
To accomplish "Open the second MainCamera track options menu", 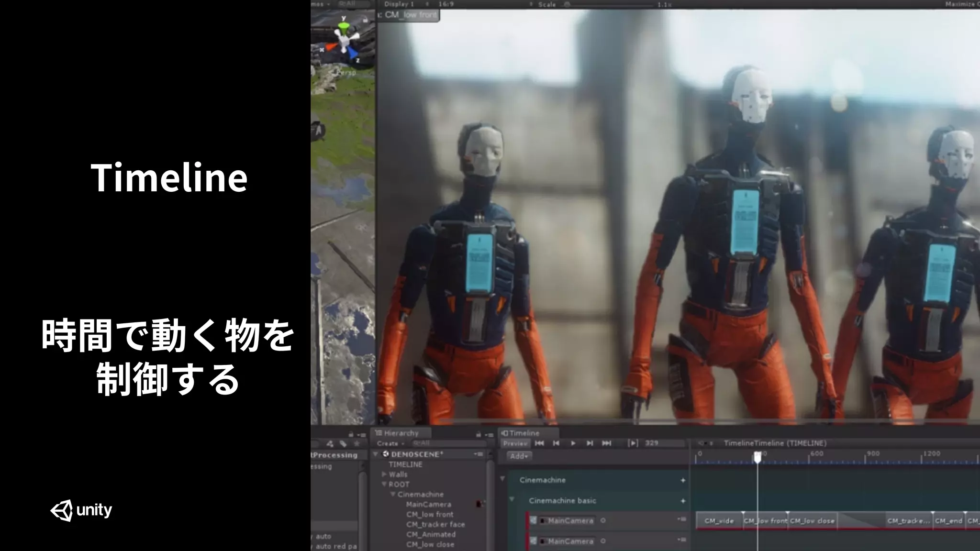I will [682, 540].
